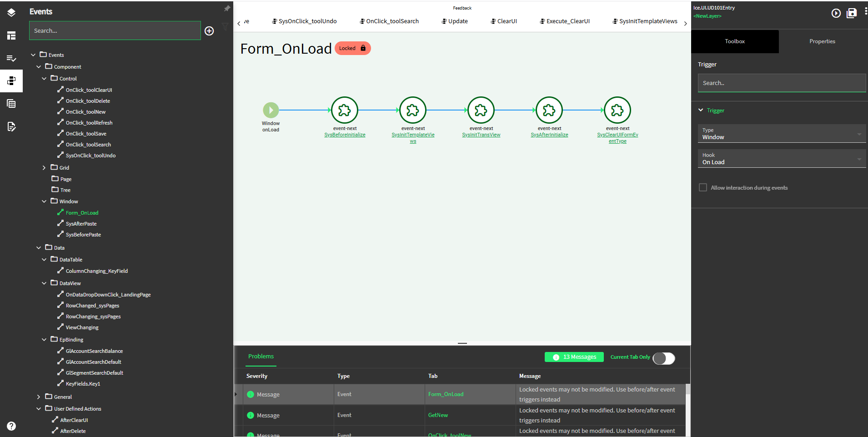
Task: Open the SysAfterInitialize link
Action: (x=549, y=135)
